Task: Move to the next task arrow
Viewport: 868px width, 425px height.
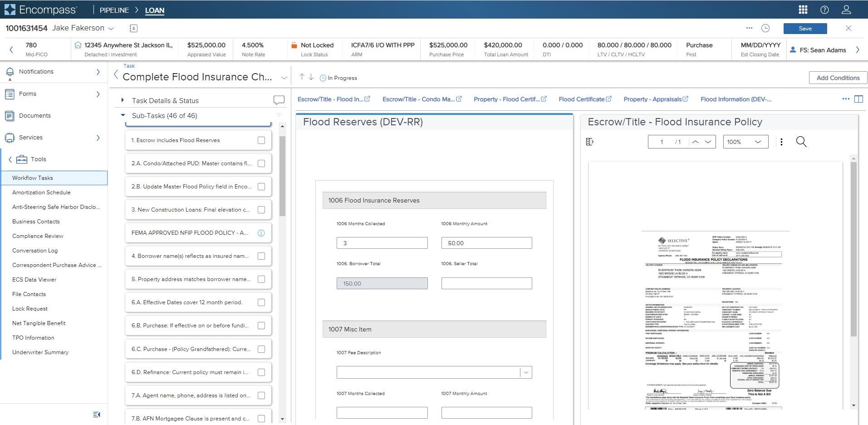Action: (311, 77)
